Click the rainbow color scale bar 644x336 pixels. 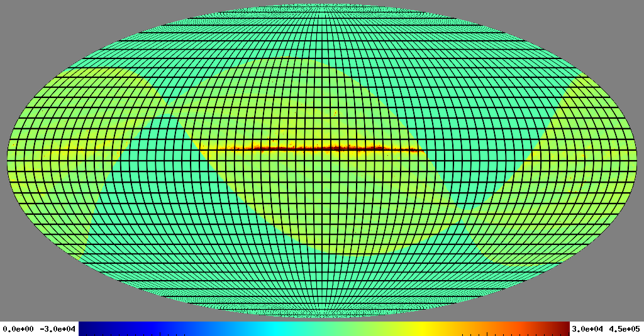point(324,328)
